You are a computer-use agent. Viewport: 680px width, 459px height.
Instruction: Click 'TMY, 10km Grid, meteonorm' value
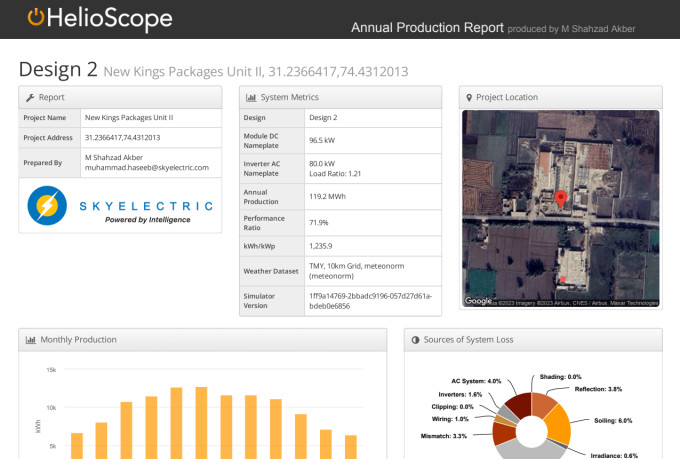(x=356, y=266)
